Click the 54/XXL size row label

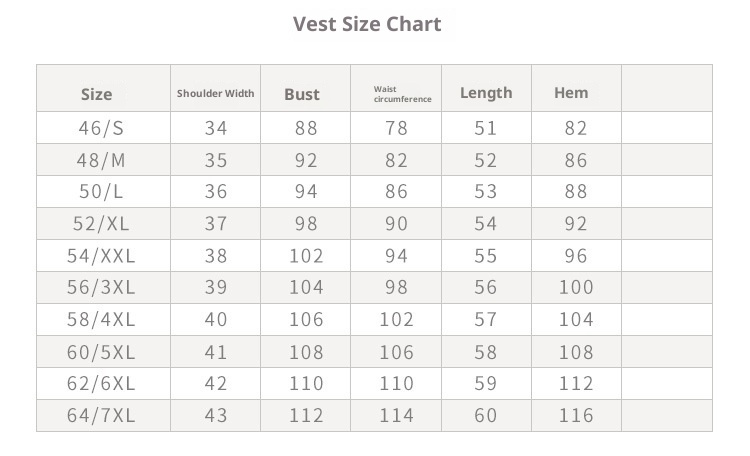pos(101,256)
